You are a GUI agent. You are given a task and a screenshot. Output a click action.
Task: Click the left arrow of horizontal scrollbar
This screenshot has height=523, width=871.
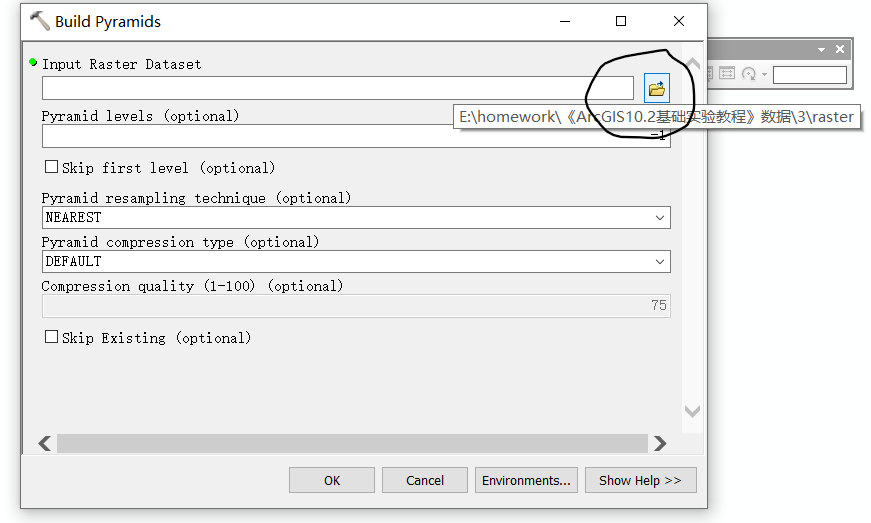pyautogui.click(x=45, y=444)
